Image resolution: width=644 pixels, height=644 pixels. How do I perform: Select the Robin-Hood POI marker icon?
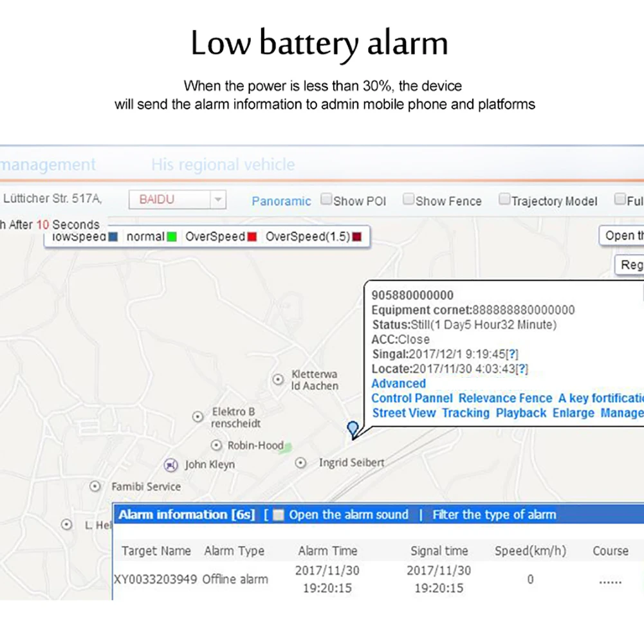coord(216,445)
